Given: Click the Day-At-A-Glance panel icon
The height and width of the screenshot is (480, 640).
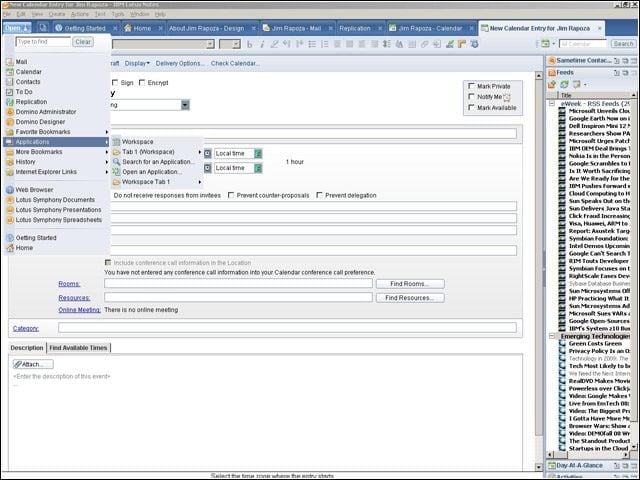Looking at the screenshot, I should tap(552, 466).
